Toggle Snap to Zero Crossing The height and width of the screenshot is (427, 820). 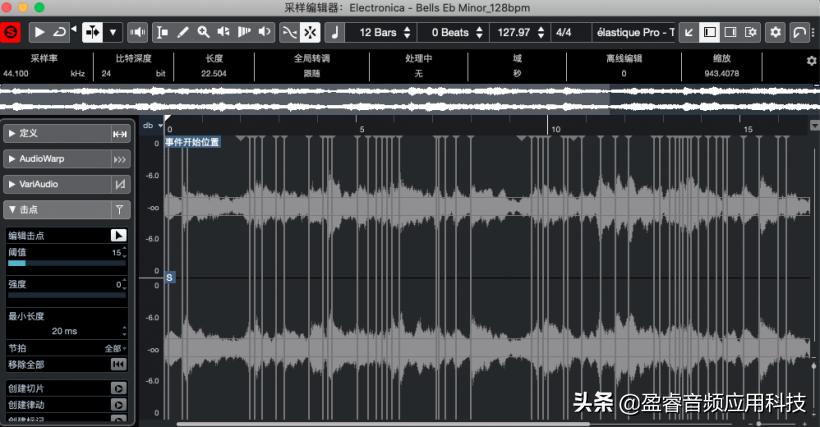(289, 32)
